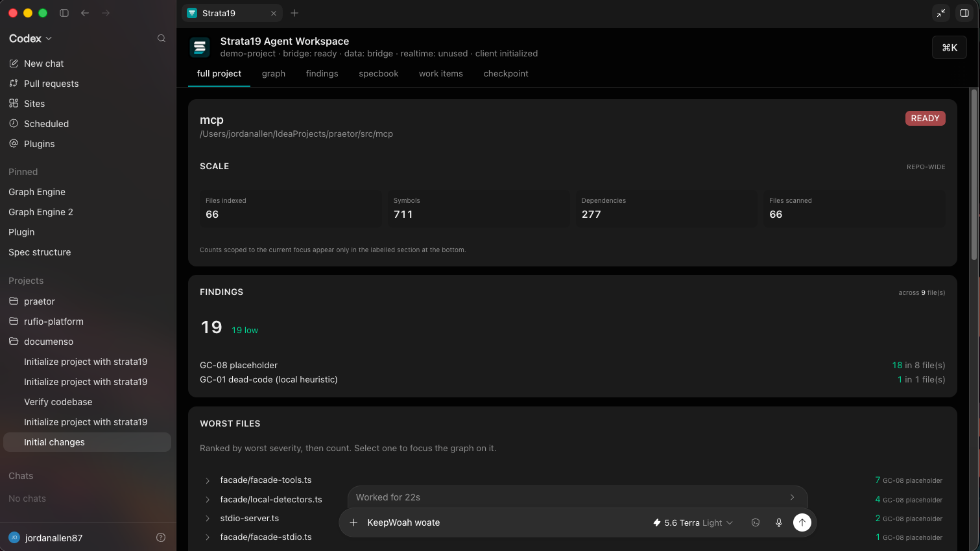Click the sidebar search icon

point(161,38)
